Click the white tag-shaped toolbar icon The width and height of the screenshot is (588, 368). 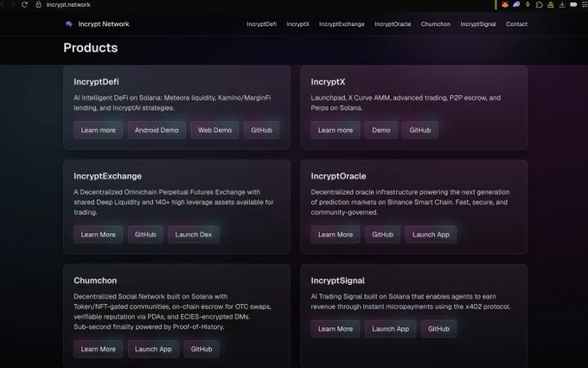[x=573, y=4]
